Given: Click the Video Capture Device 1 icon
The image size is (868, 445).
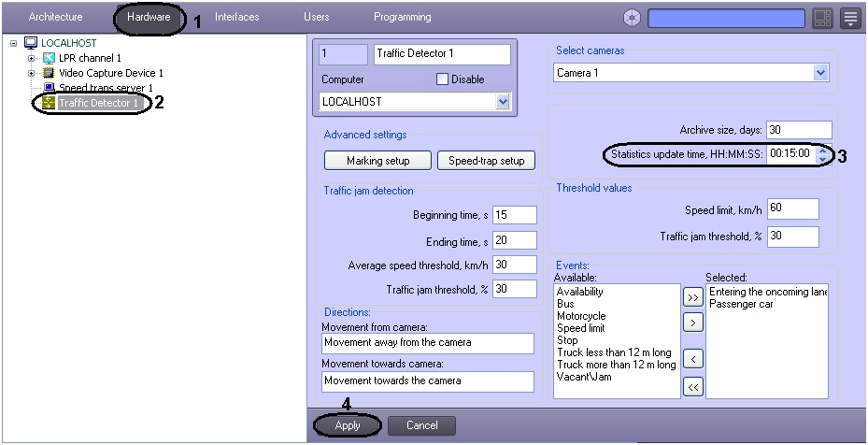Looking at the screenshot, I should click(50, 73).
